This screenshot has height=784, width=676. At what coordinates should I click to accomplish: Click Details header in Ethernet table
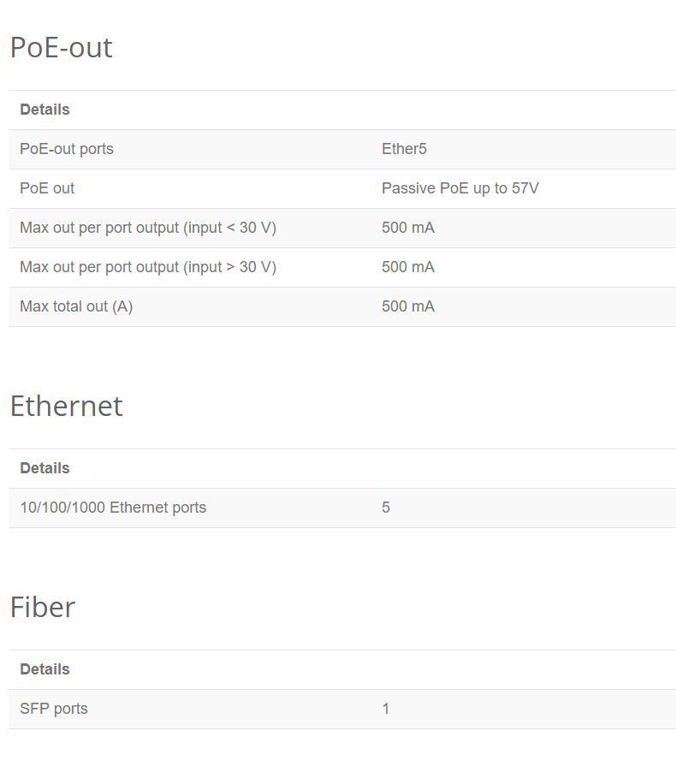(x=44, y=468)
